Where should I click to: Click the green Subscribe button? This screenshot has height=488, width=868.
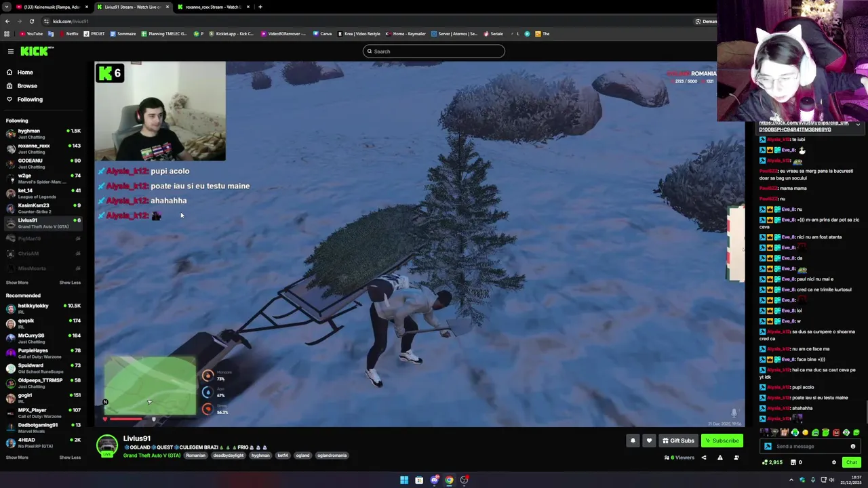click(x=722, y=441)
